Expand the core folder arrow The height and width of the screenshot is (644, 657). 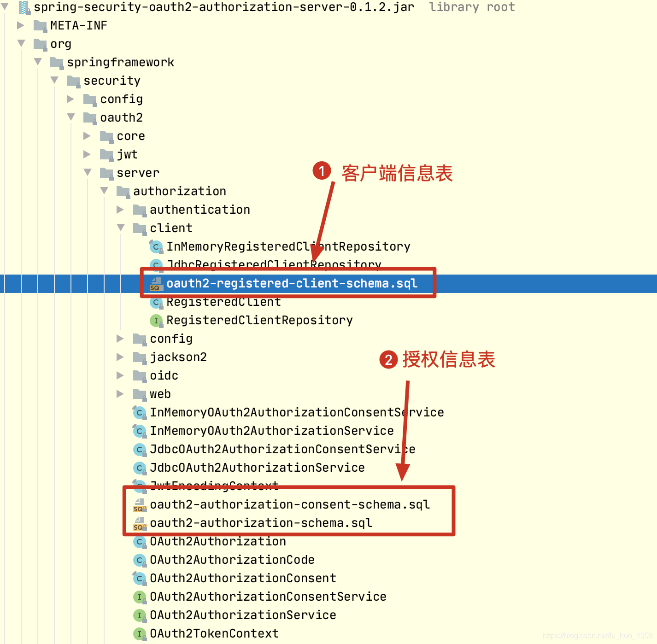click(87, 135)
